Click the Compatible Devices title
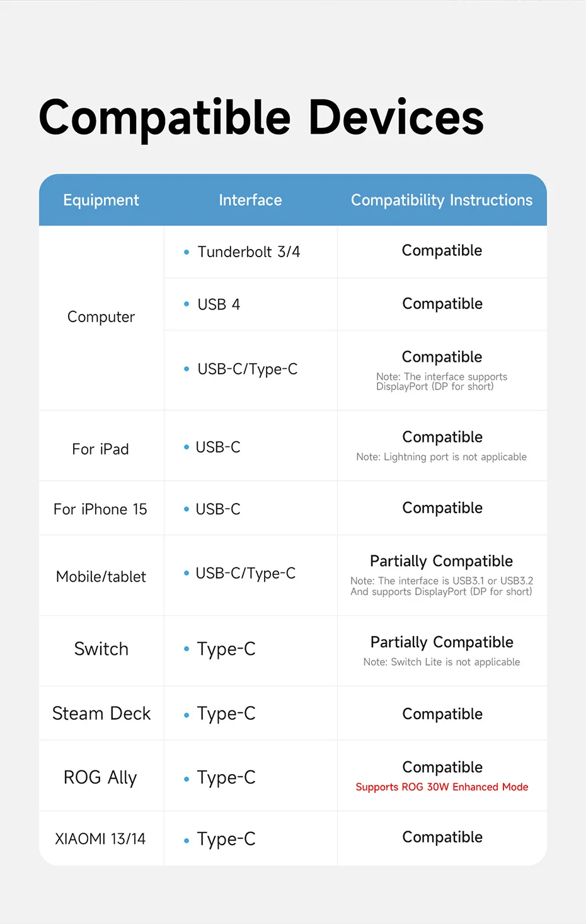 click(261, 118)
